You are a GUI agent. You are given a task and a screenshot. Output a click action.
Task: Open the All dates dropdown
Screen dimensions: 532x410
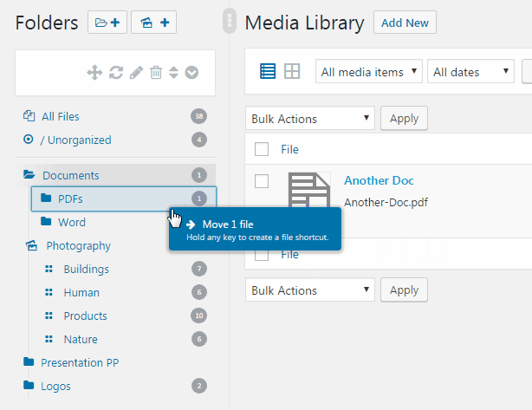(471, 71)
